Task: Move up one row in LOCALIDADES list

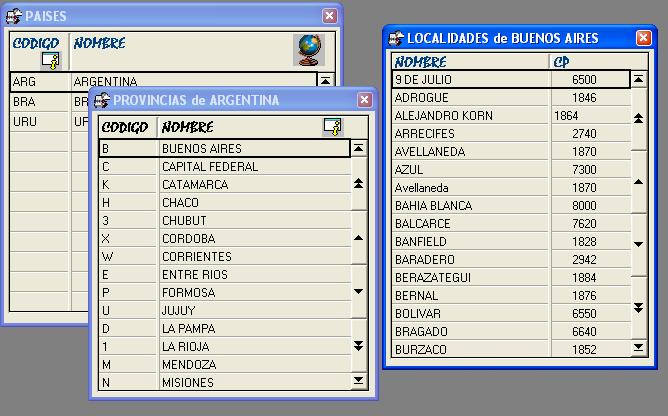Action: click(639, 182)
